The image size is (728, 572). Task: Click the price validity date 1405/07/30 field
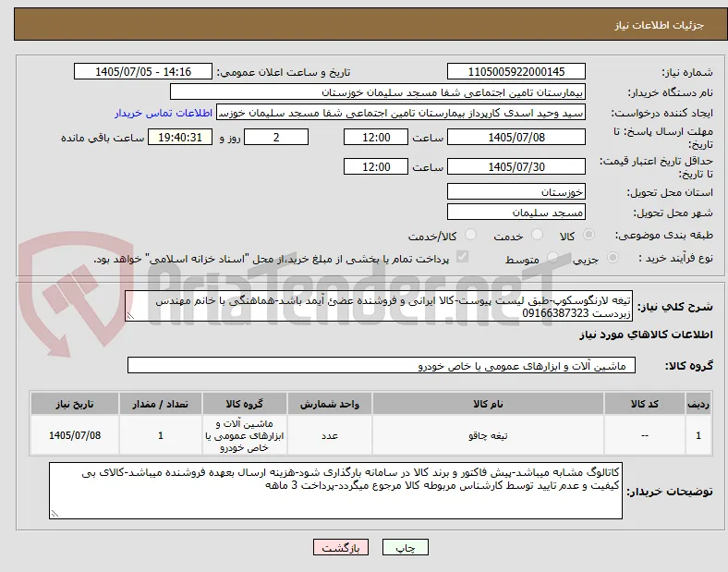[x=516, y=166]
